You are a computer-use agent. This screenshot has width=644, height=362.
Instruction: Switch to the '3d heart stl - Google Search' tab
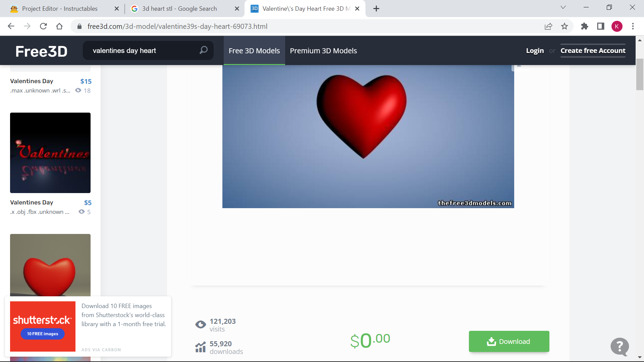(179, 8)
